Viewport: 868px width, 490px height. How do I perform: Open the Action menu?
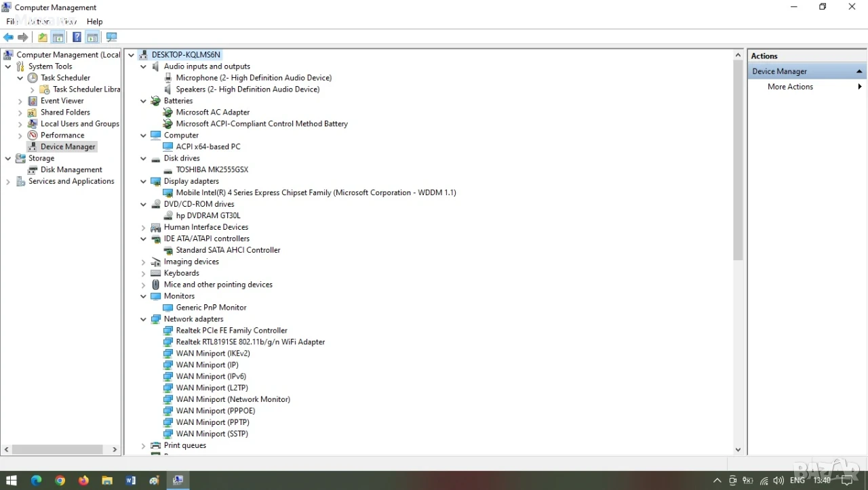pos(39,22)
